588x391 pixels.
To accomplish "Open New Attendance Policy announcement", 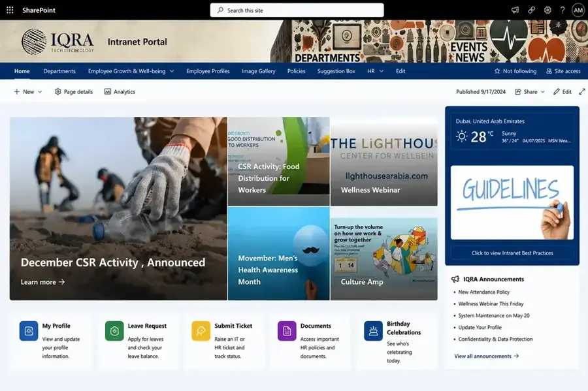I will [483, 292].
